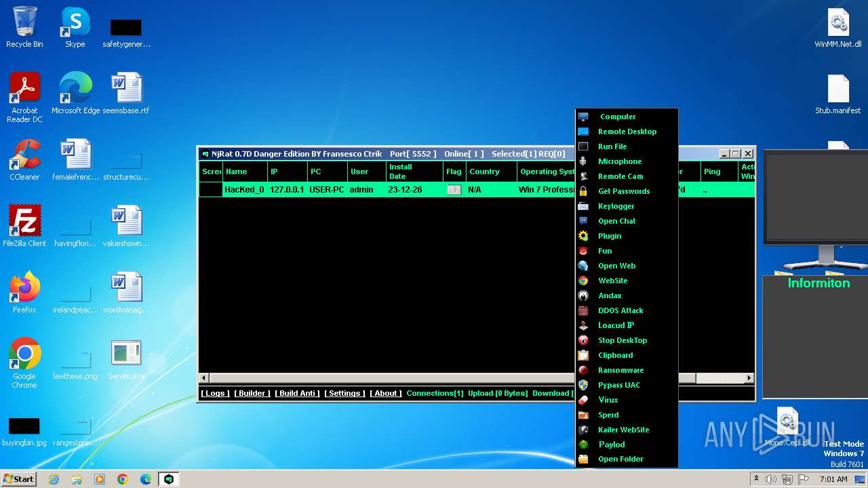Click the Install Date column header
The width and height of the screenshot is (868, 488).
pos(414,171)
